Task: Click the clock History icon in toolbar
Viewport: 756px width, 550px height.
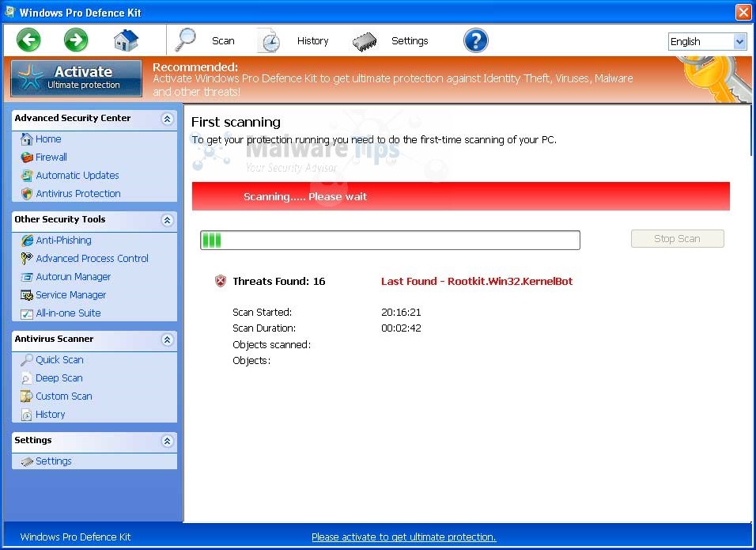Action: tap(268, 40)
